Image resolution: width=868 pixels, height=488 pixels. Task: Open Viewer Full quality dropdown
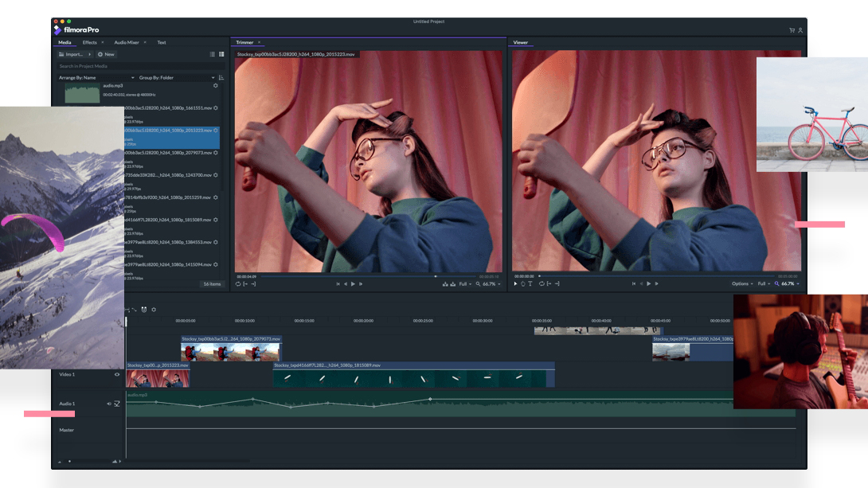[x=764, y=284]
